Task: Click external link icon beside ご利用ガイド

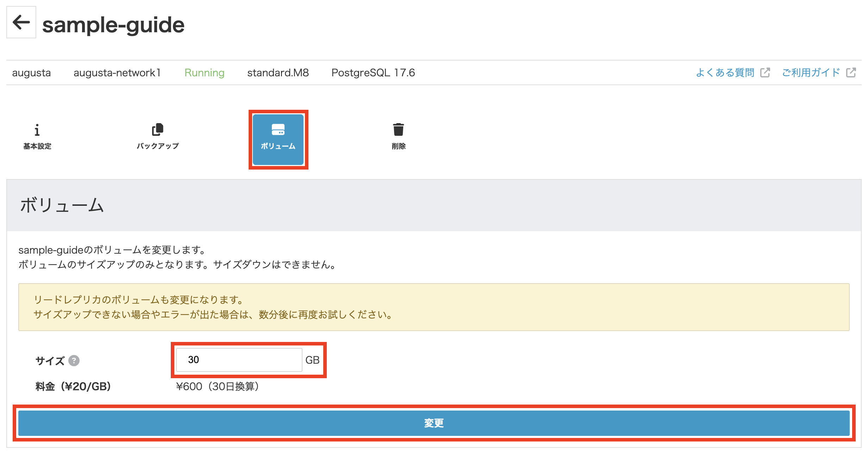Action: (x=851, y=72)
